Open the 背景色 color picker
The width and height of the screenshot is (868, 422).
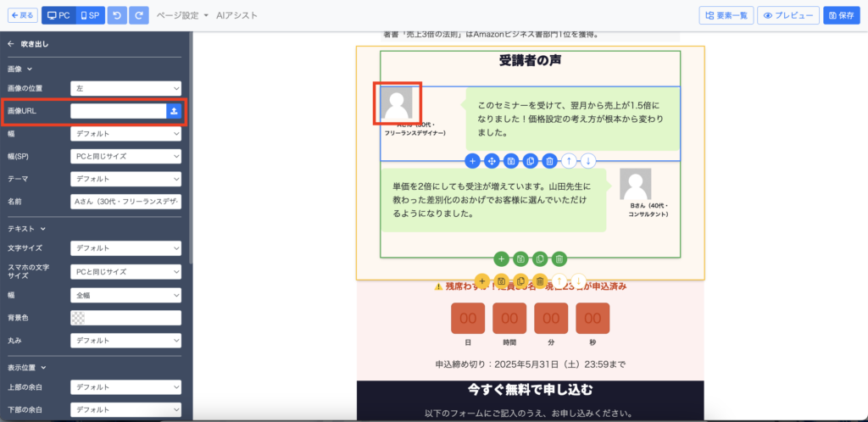pyautogui.click(x=125, y=318)
